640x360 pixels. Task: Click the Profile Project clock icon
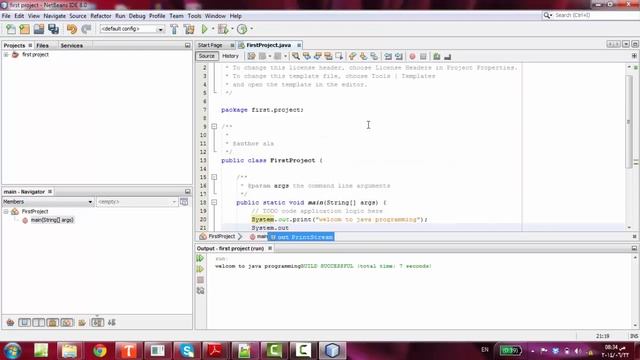(242, 29)
